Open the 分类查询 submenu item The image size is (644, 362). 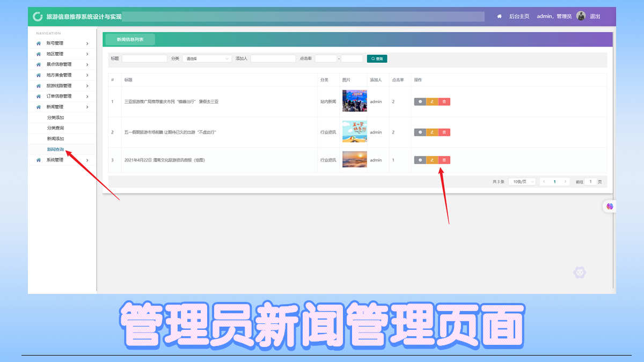click(x=55, y=128)
